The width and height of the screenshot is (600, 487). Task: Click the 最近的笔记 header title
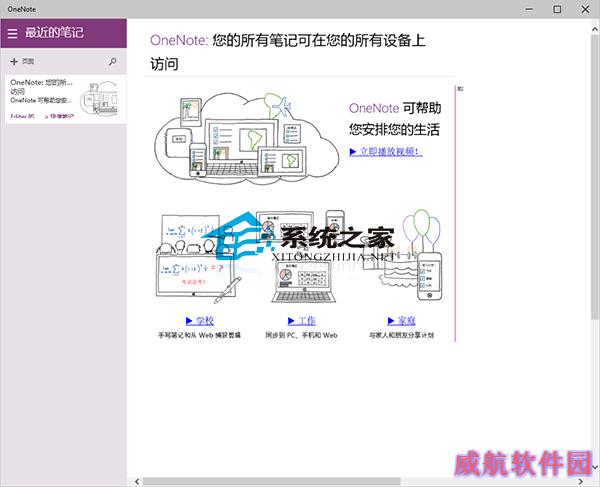(54, 33)
